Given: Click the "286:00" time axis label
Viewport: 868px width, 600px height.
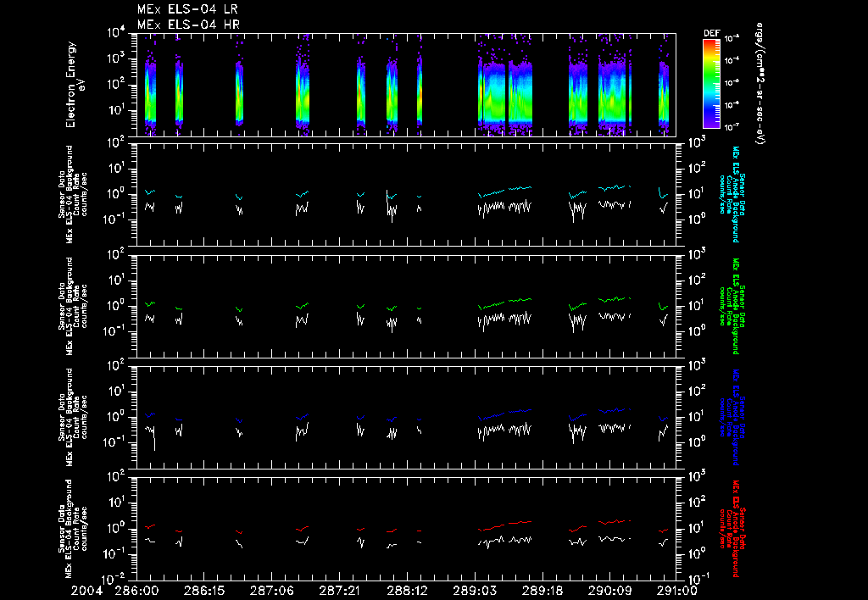Looking at the screenshot, I should [136, 591].
